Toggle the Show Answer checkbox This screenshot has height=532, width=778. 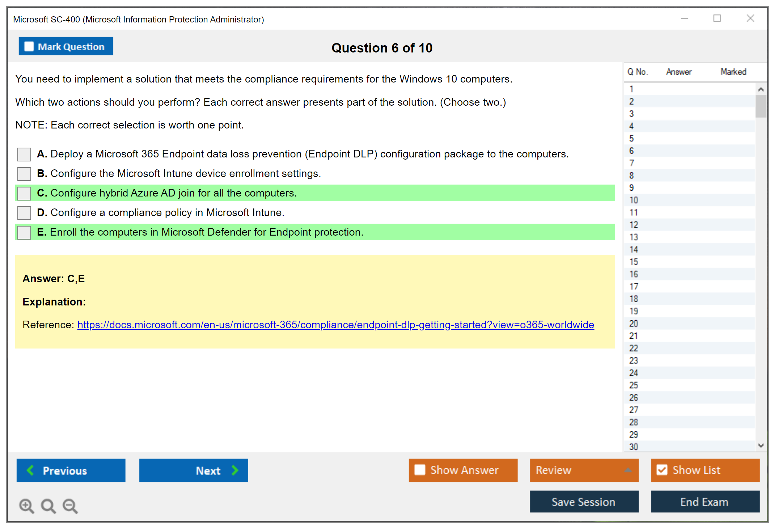(x=420, y=470)
